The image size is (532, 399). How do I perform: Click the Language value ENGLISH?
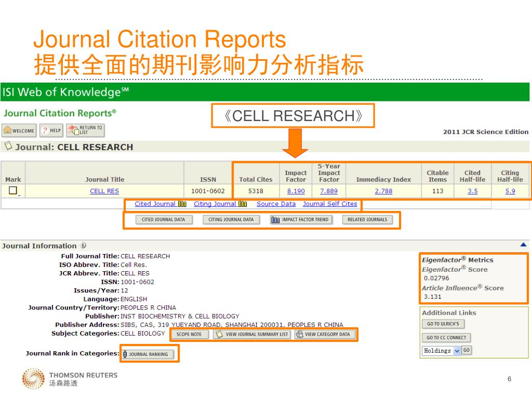pyautogui.click(x=134, y=299)
